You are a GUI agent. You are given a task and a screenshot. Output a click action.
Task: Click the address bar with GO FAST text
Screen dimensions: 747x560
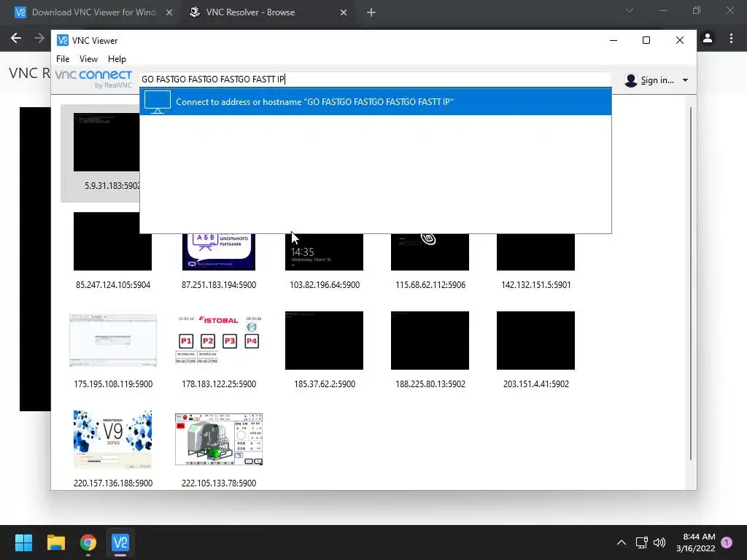(x=376, y=79)
